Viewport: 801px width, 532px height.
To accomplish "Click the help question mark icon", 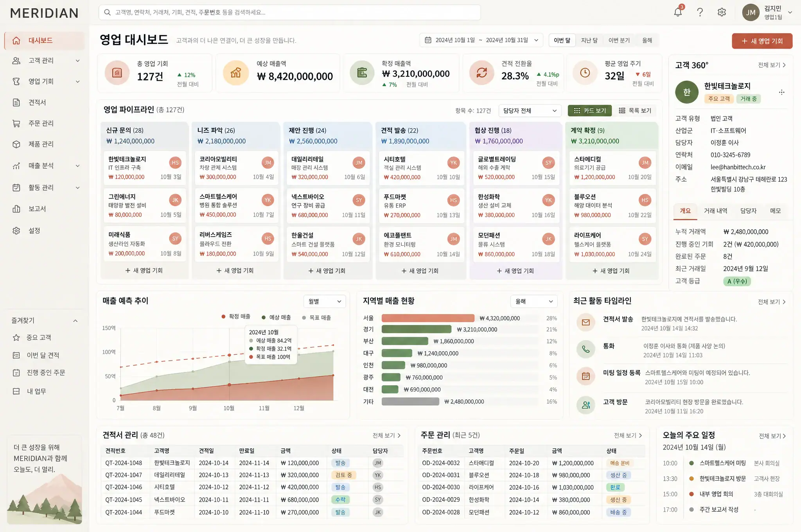I will coord(700,12).
